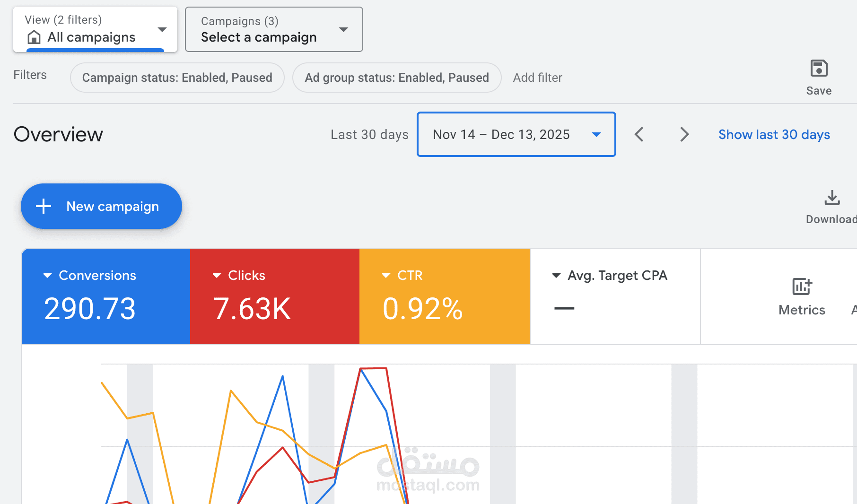Click the Ad group status filter chip
The height and width of the screenshot is (504, 857).
point(396,78)
